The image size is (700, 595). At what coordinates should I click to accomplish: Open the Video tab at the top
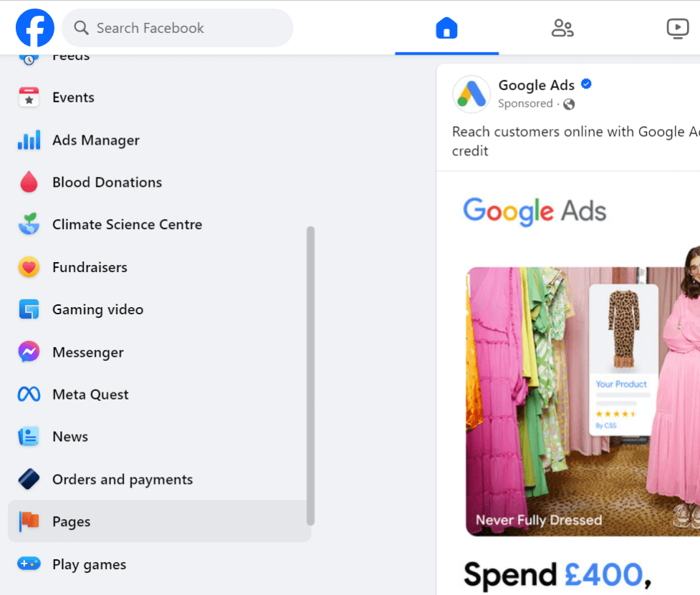[x=677, y=27]
